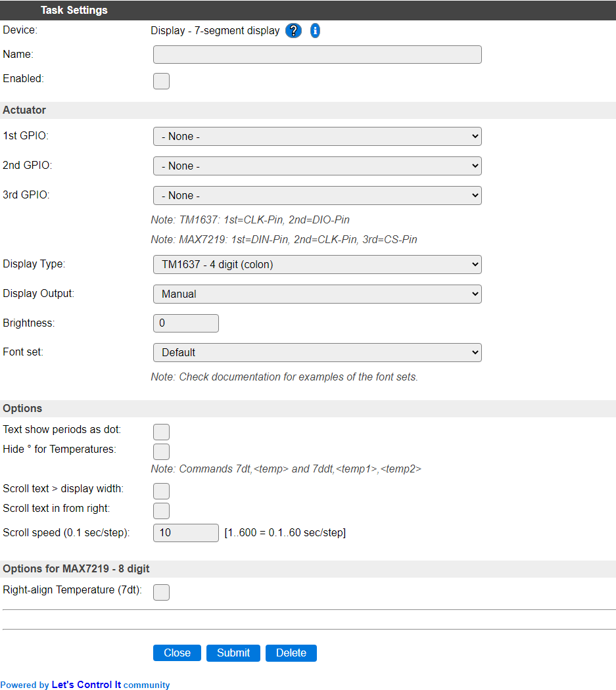Toggle Scroll text in from right
This screenshot has height=690, width=616.
161,511
